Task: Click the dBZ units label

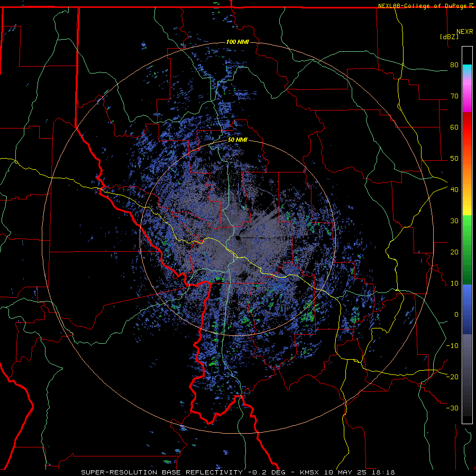Action: pos(449,37)
